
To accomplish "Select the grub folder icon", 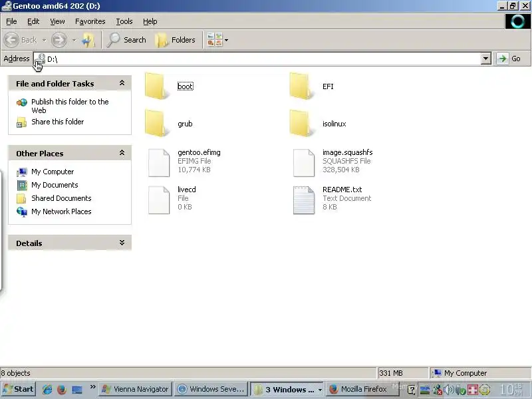I will pos(156,123).
